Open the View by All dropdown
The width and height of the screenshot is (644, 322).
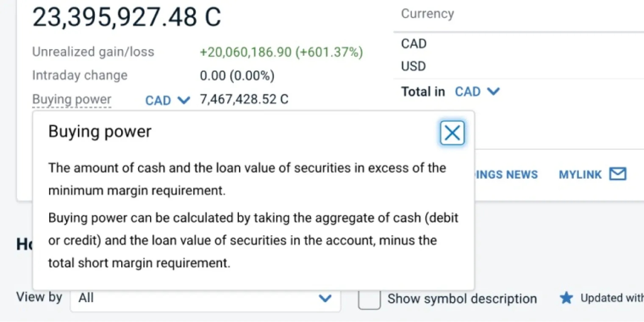pos(205,298)
